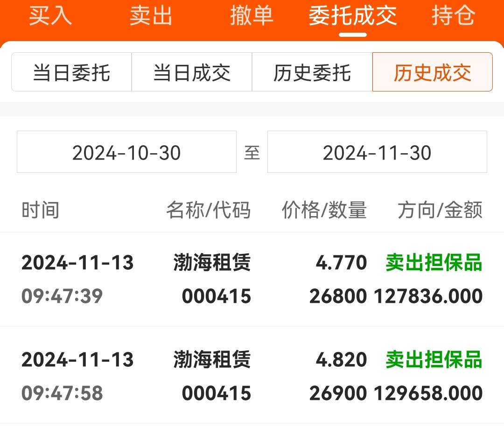Click stock code 000415 in 09:47:58 row
The image size is (504, 427).
point(217,393)
